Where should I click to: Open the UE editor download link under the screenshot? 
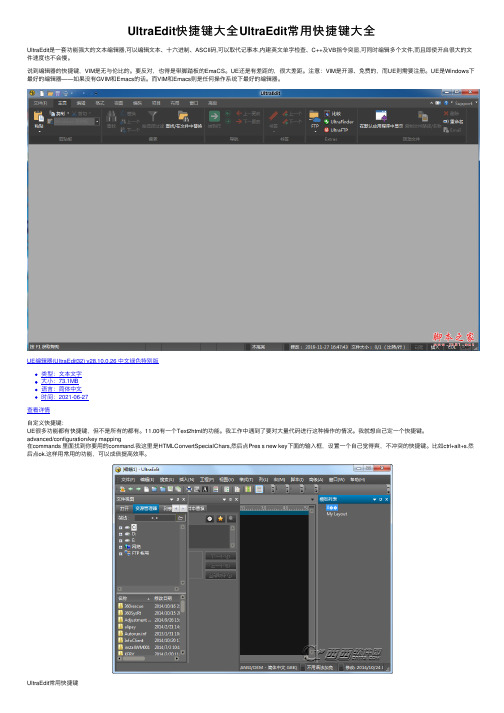click(93, 361)
